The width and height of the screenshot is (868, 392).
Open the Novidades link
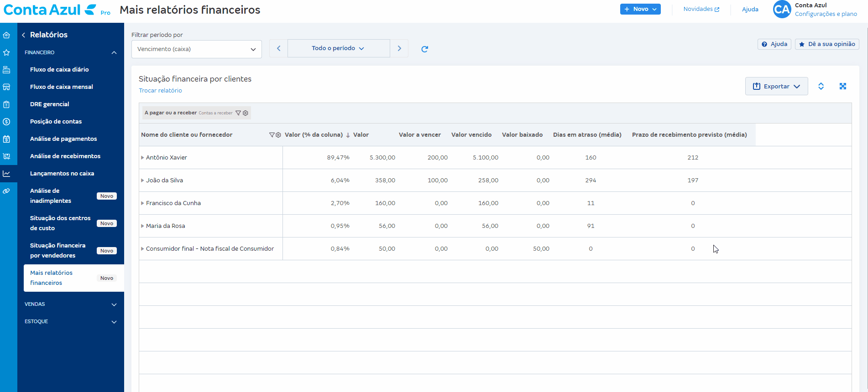(701, 9)
